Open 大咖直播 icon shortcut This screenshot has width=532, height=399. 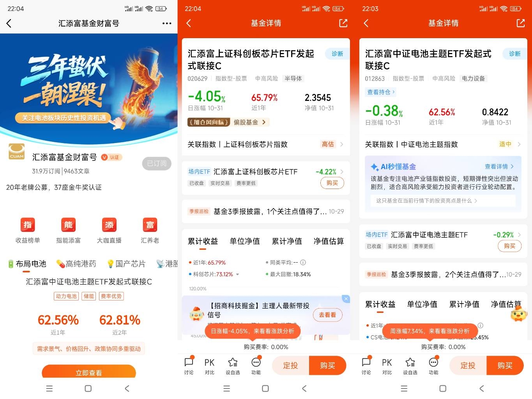click(x=109, y=231)
